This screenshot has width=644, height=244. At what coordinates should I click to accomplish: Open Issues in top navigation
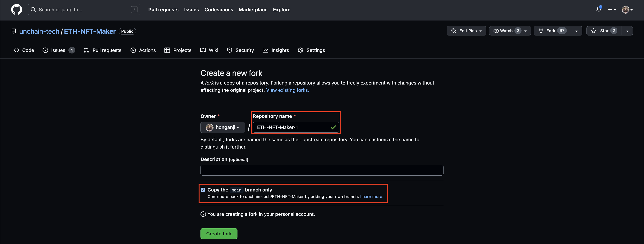(191, 10)
